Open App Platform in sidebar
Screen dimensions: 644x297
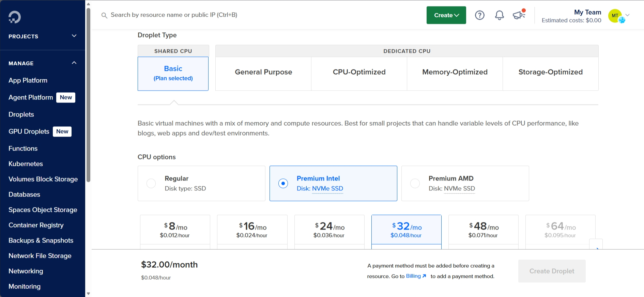[x=28, y=80]
